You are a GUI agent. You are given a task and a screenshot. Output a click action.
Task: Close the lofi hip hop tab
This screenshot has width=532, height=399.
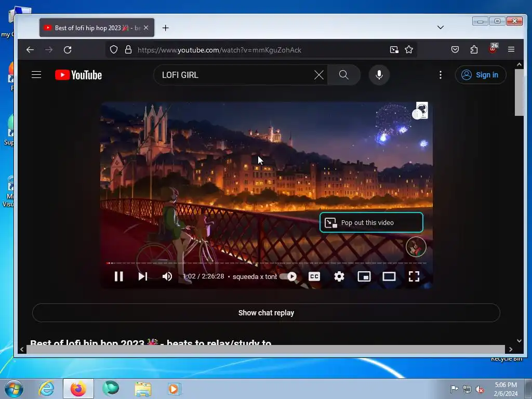click(146, 28)
